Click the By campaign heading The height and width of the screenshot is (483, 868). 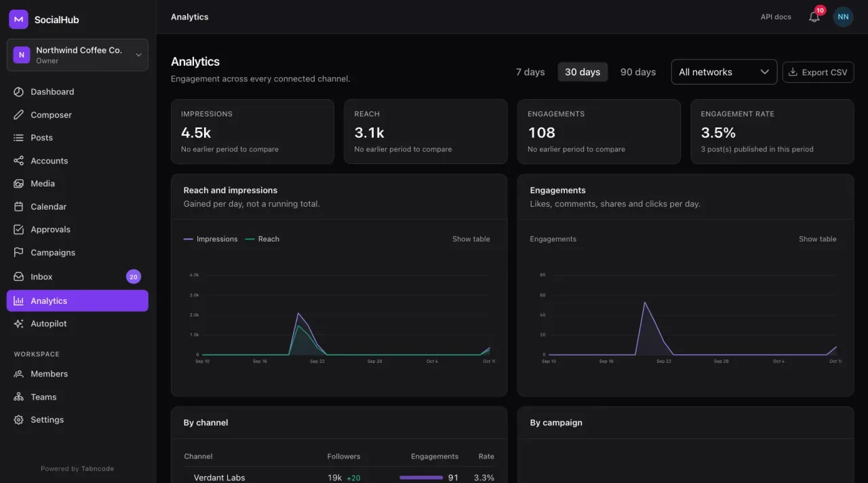pyautogui.click(x=556, y=423)
